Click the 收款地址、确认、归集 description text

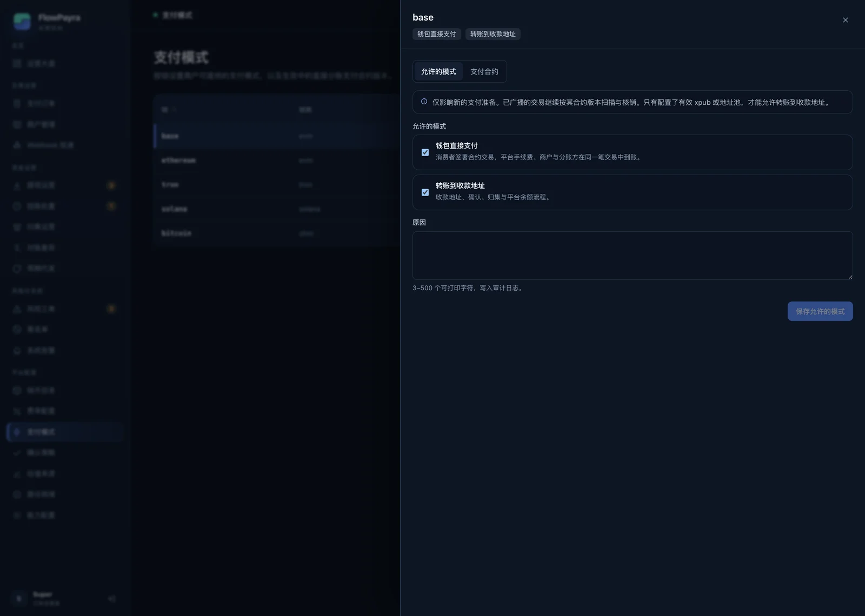494,197
